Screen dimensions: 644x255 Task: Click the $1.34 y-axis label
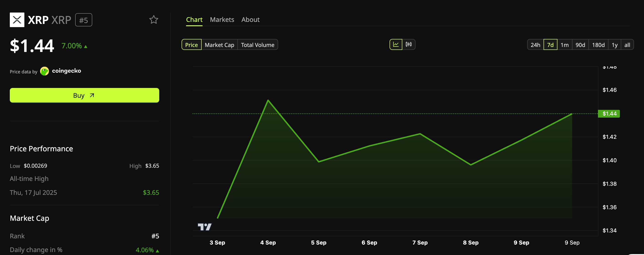pos(610,230)
